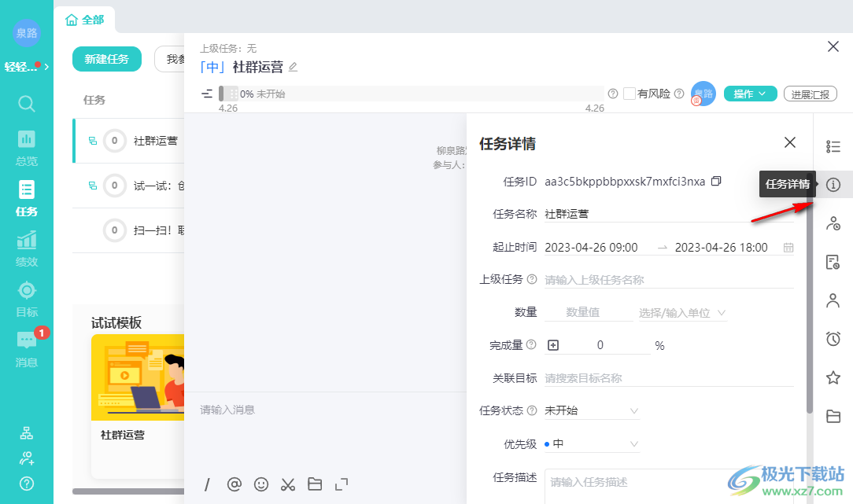This screenshot has width=853, height=504.
Task: Open the emoji picker in message toolbar
Action: pyautogui.click(x=261, y=484)
